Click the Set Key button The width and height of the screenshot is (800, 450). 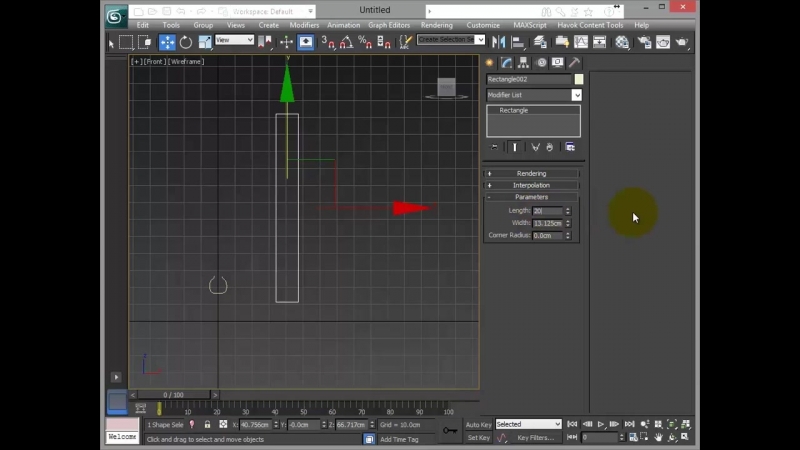point(479,438)
